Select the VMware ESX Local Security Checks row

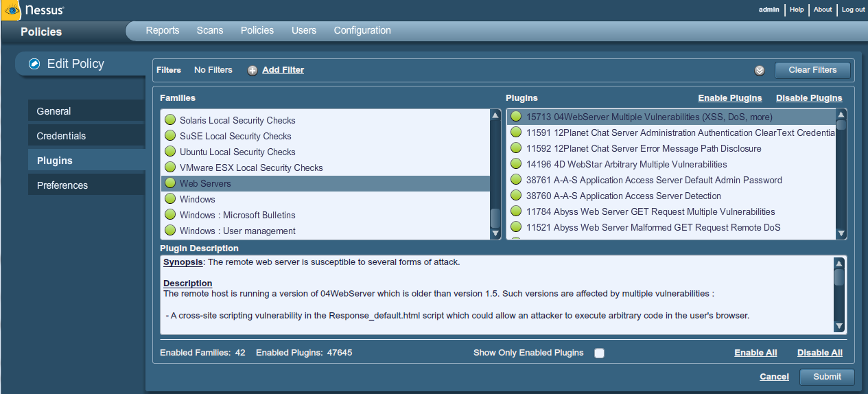(x=325, y=167)
